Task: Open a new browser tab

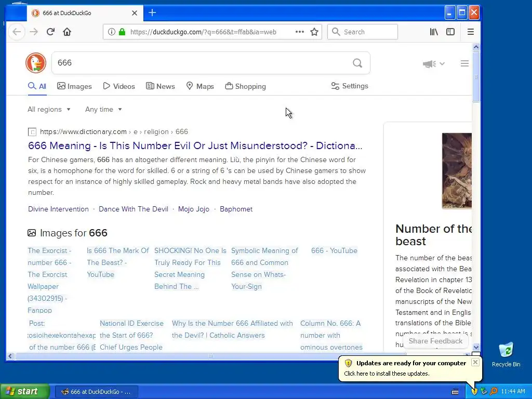Action: (x=152, y=13)
